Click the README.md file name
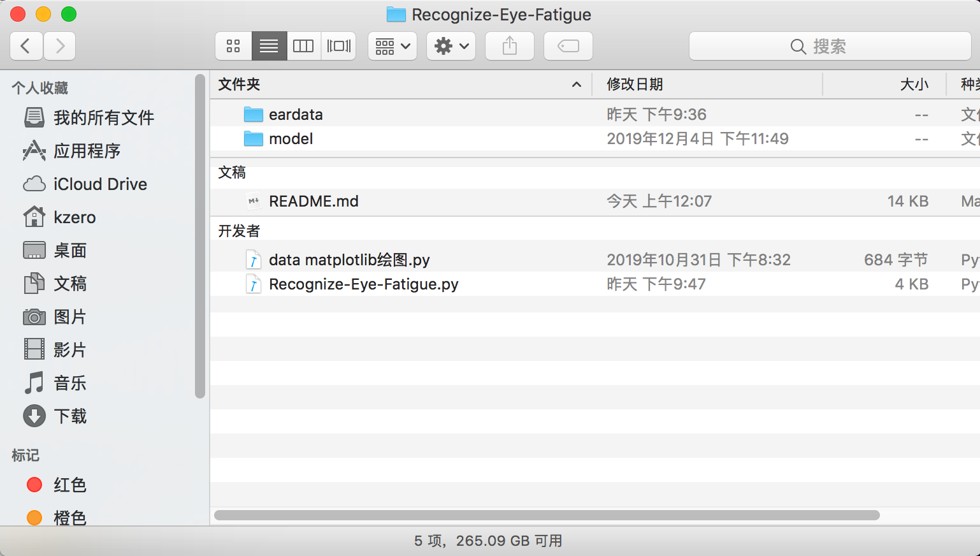 [313, 201]
